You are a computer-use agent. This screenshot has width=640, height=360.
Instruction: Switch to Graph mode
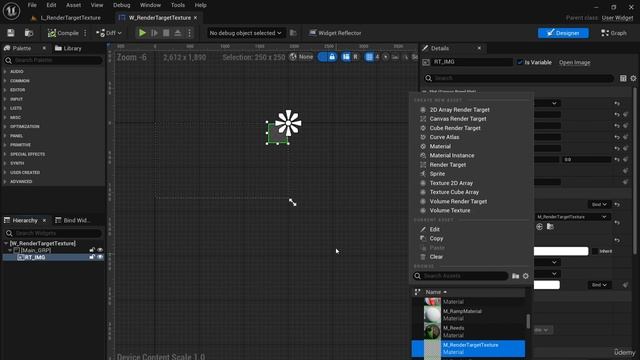tap(614, 33)
